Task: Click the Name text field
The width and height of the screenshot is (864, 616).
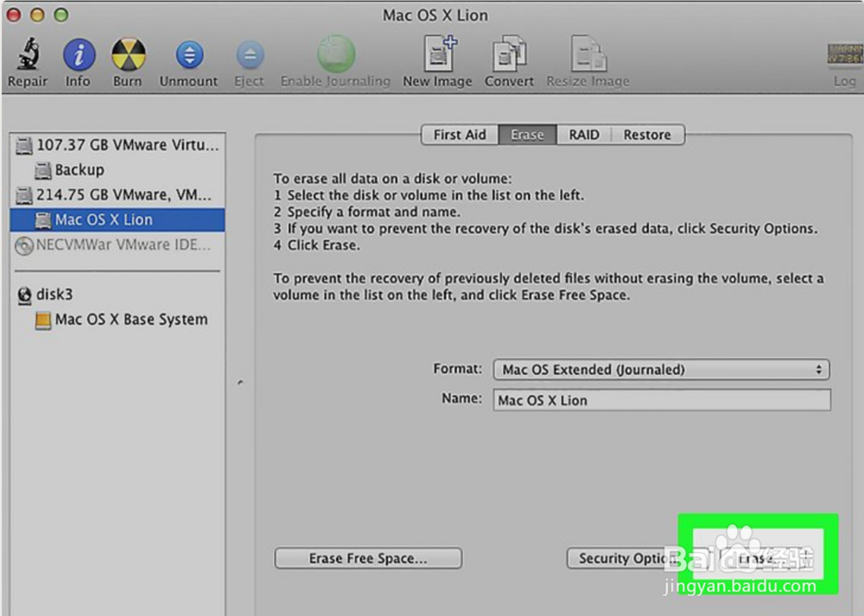Action: pos(662,400)
